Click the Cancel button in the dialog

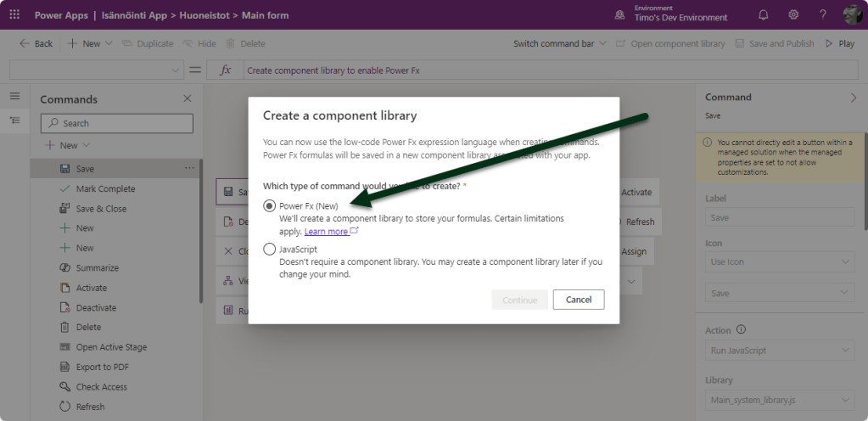click(578, 300)
